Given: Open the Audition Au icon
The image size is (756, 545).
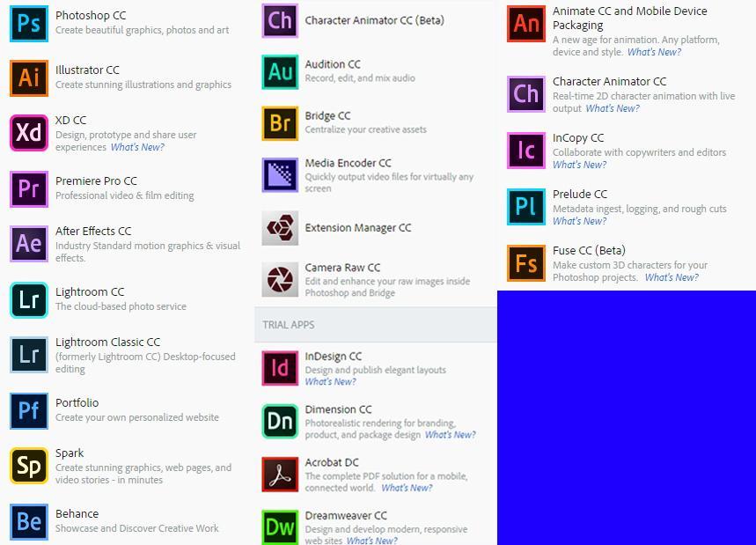Looking at the screenshot, I should click(280, 72).
